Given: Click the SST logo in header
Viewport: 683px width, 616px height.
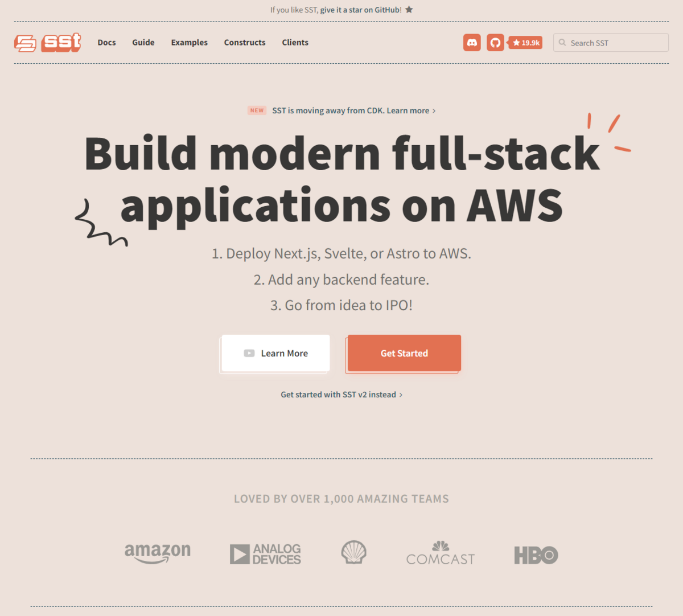Looking at the screenshot, I should point(48,43).
